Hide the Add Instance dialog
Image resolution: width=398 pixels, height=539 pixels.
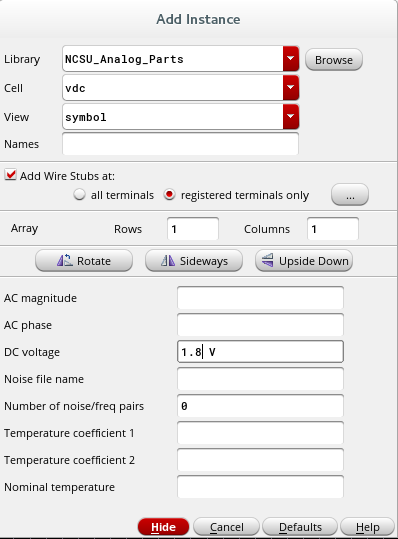pyautogui.click(x=163, y=527)
